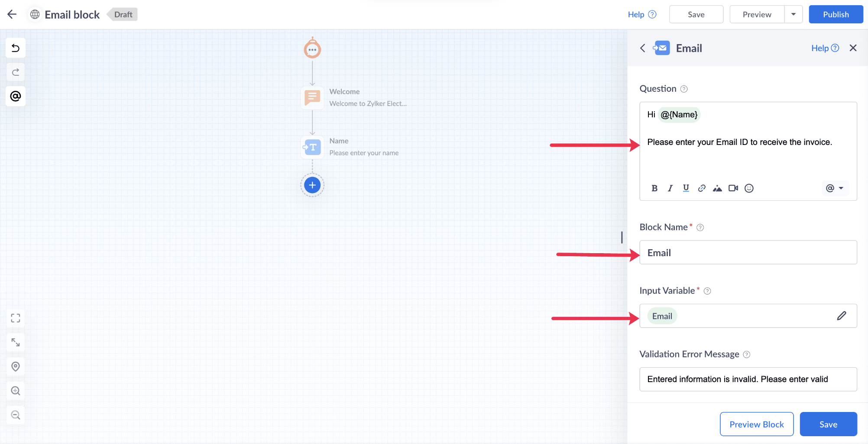Select the @{Name} variable chip
The width and height of the screenshot is (868, 444).
pyautogui.click(x=679, y=115)
